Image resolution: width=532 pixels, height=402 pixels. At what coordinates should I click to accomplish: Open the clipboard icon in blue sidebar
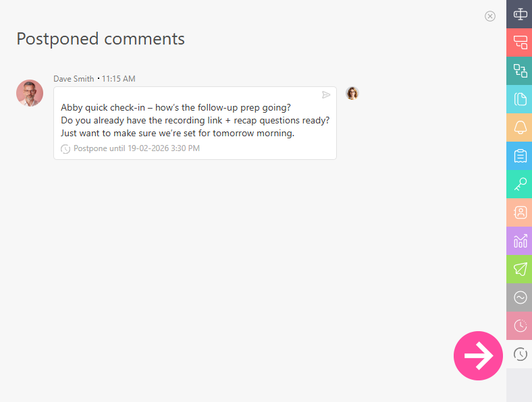(520, 156)
